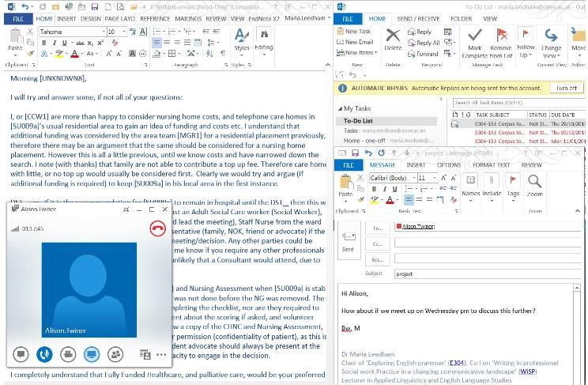Click Forward in Outlook Respond group

point(423,54)
